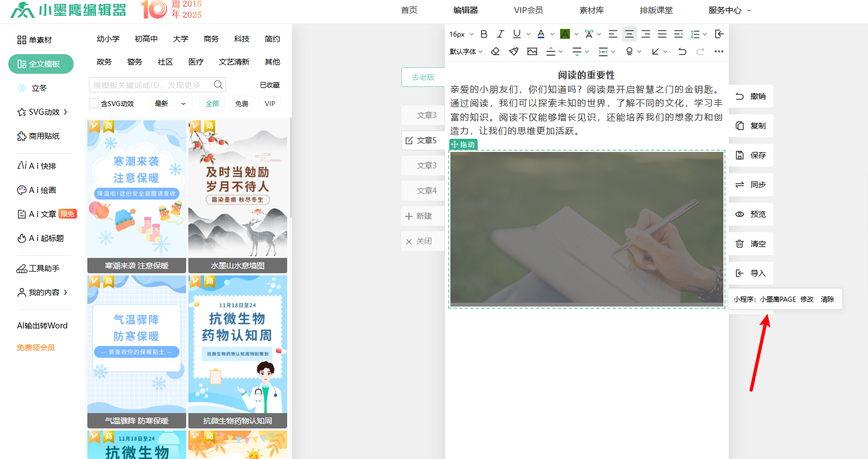Image resolution: width=868 pixels, height=459 pixels.
Task: Toggle the 含SVG动效 checkbox
Action: point(94,103)
